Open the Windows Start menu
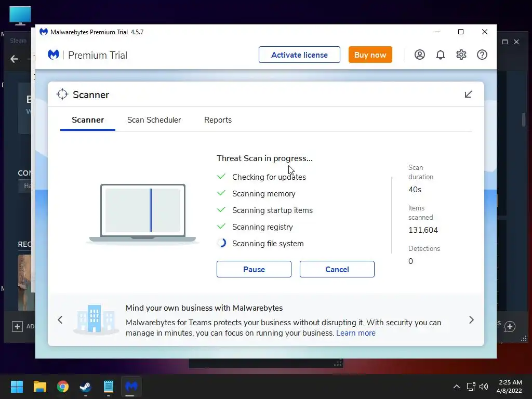The height and width of the screenshot is (399, 532). [17, 387]
